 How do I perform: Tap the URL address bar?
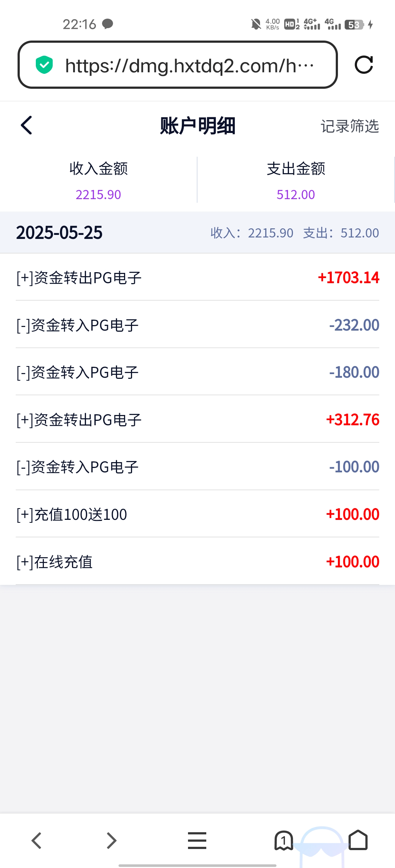pyautogui.click(x=188, y=66)
